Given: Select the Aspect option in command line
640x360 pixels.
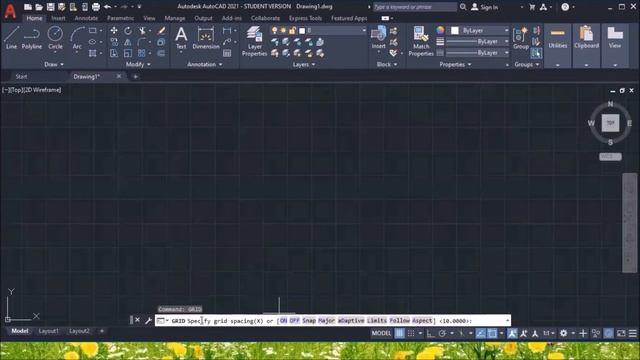Looking at the screenshot, I should pyautogui.click(x=422, y=321).
